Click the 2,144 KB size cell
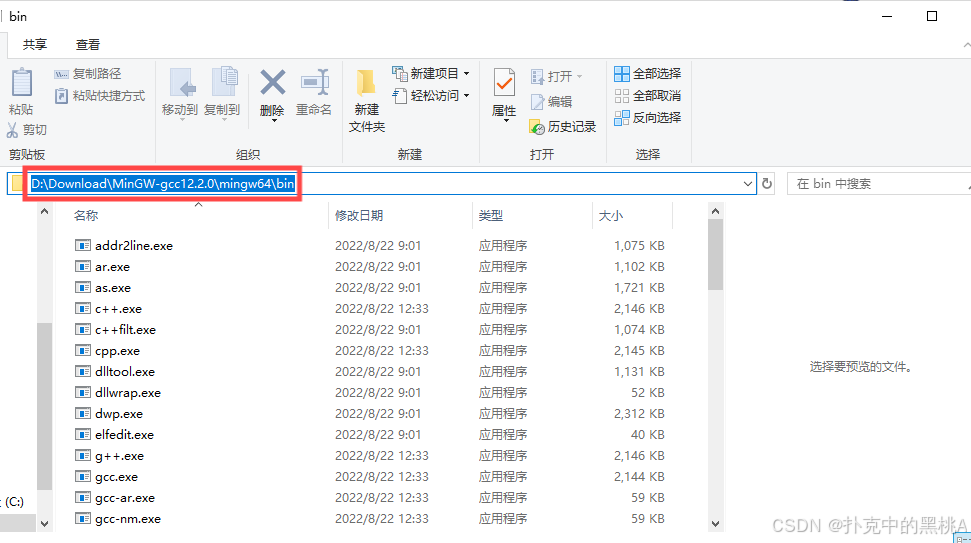Viewport: 971px width, 543px height. pos(639,477)
